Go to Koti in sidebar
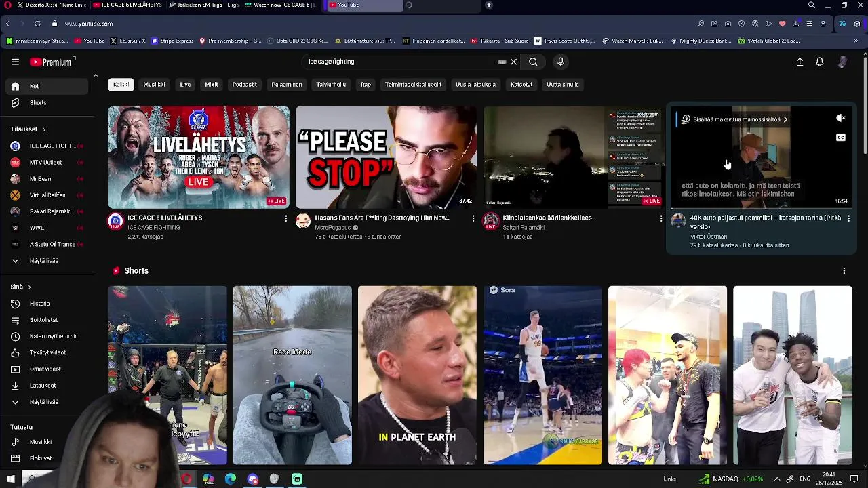 pos(47,86)
